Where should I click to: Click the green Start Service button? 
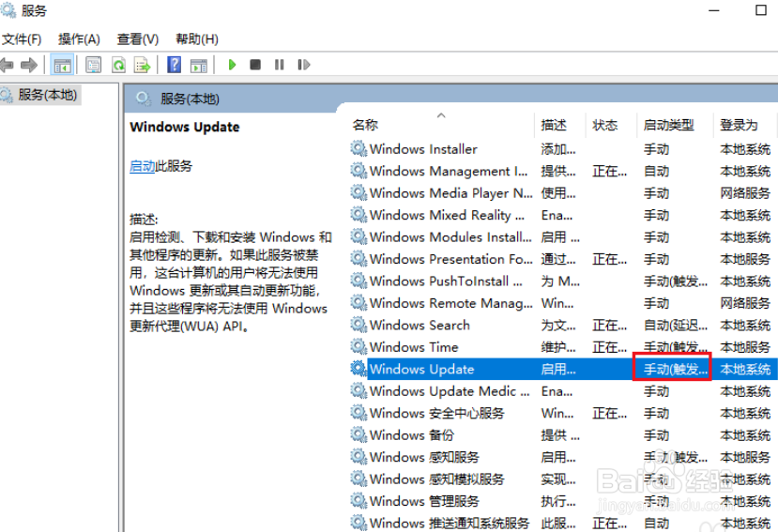point(232,65)
